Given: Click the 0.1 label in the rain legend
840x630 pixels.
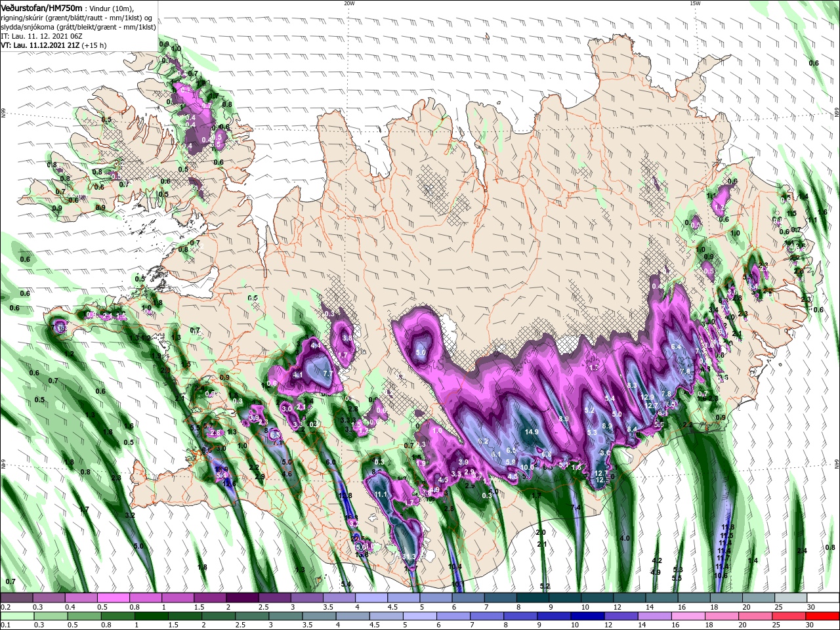Looking at the screenshot, I should coord(5,625).
